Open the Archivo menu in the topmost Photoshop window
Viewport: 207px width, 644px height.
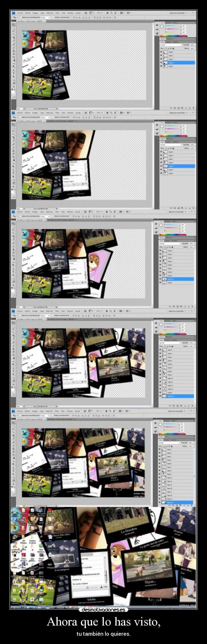(x=20, y=13)
